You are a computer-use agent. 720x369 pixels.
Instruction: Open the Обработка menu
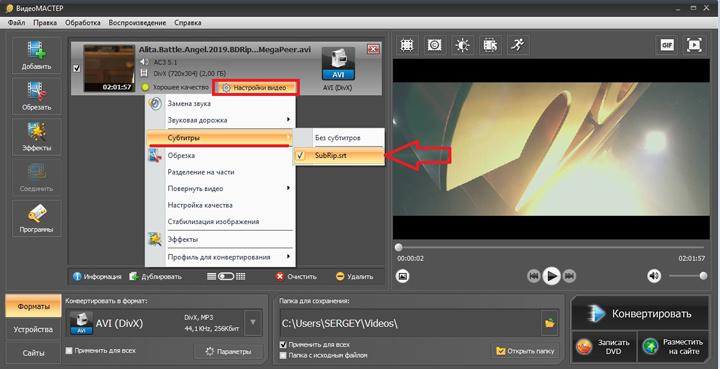pyautogui.click(x=83, y=22)
